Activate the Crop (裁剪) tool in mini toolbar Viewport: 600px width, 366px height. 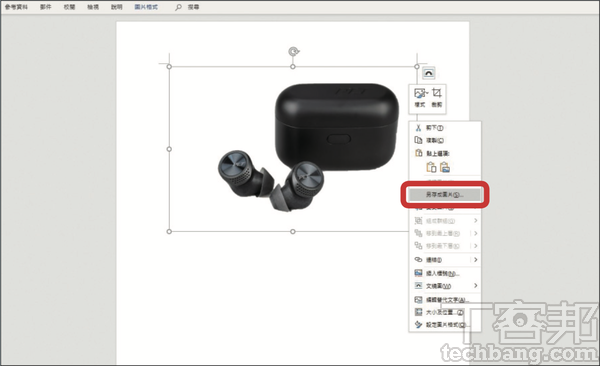[x=437, y=98]
